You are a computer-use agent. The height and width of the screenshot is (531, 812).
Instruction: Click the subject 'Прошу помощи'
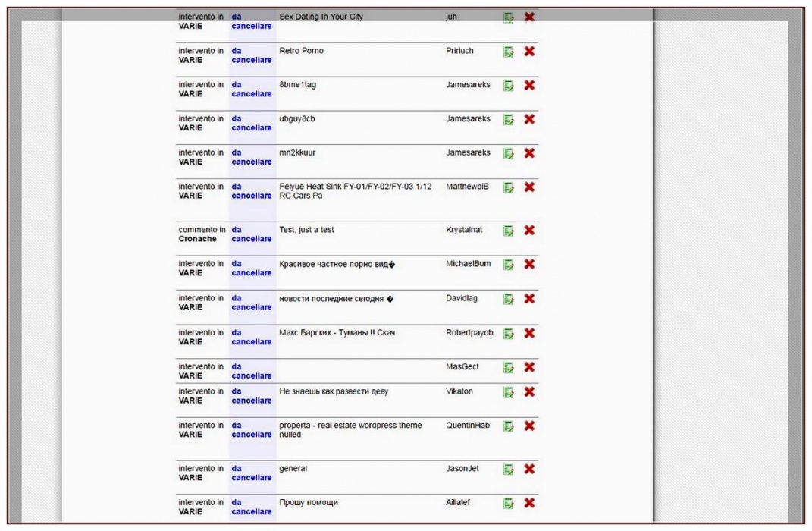click(x=309, y=502)
